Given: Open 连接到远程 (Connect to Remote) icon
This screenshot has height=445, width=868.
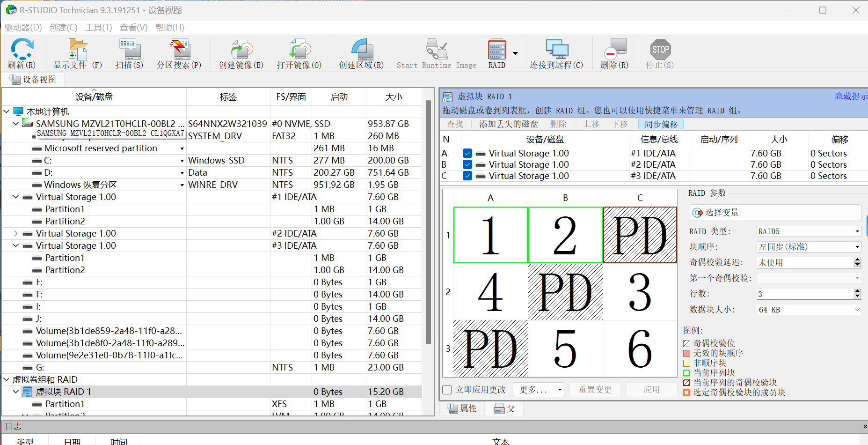Looking at the screenshot, I should [557, 49].
